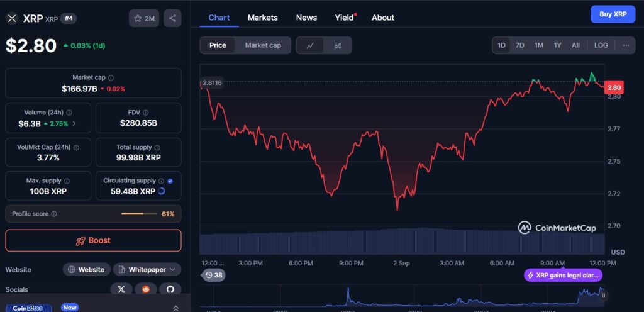The image size is (644, 312).
Task: Click the #4 rank badge
Action: coord(68,18)
